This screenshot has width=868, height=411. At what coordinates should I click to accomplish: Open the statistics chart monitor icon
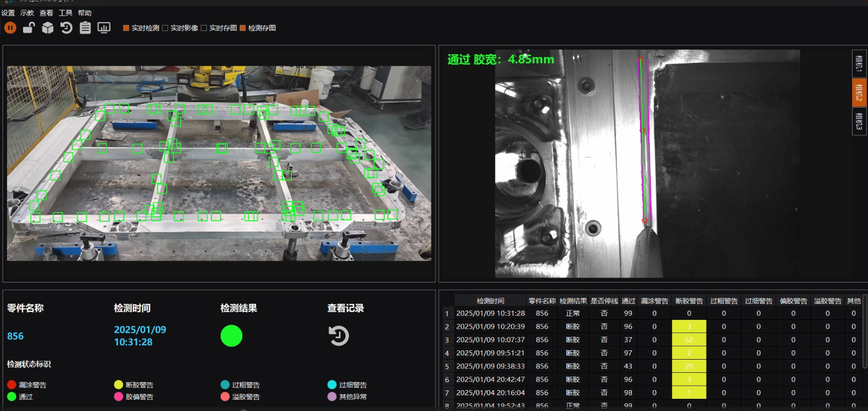click(104, 28)
